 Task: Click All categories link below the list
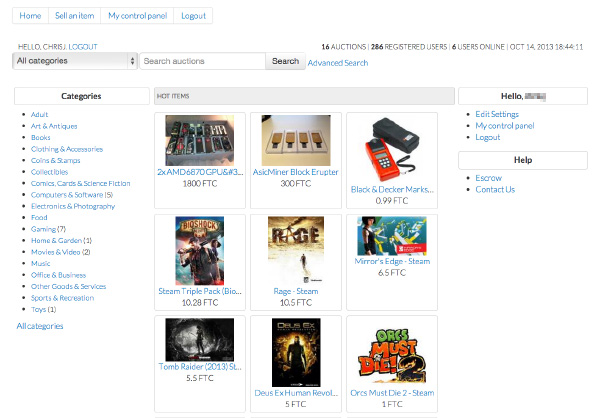coord(40,326)
